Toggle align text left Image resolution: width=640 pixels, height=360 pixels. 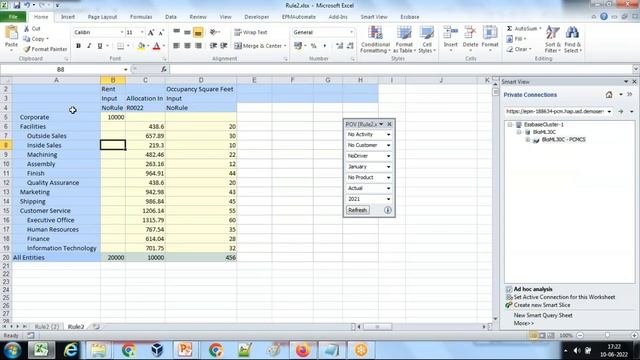tap(176, 46)
